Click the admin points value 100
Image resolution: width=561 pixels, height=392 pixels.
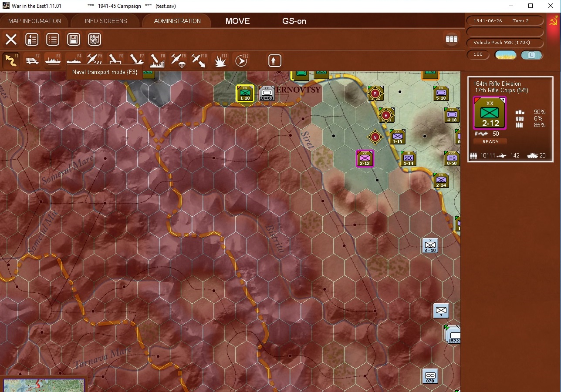(x=478, y=55)
